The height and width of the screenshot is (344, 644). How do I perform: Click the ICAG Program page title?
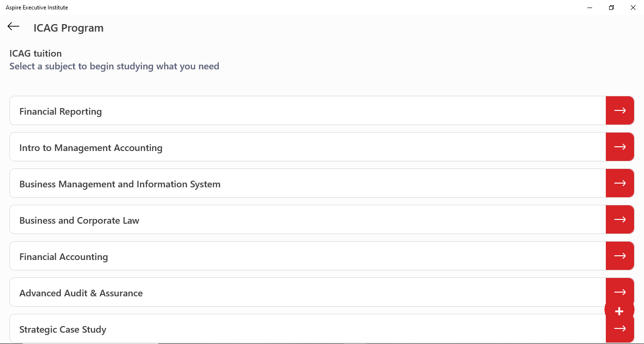click(68, 28)
